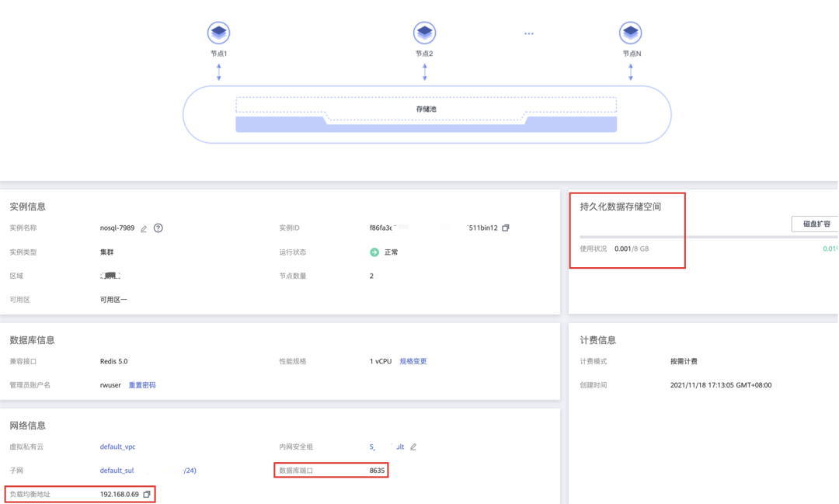Click the 节点2 node icon

coord(424,33)
